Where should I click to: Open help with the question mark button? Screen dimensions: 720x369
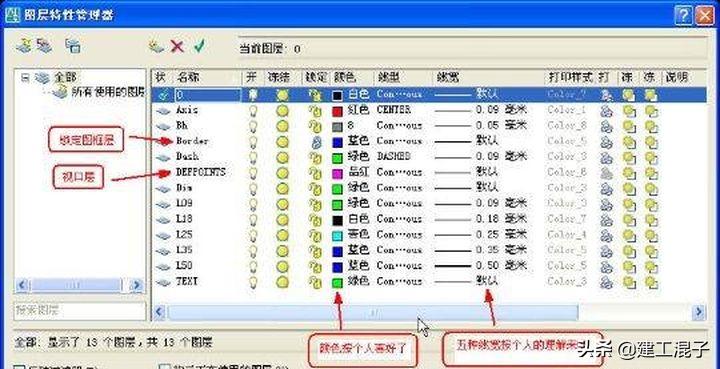683,17
